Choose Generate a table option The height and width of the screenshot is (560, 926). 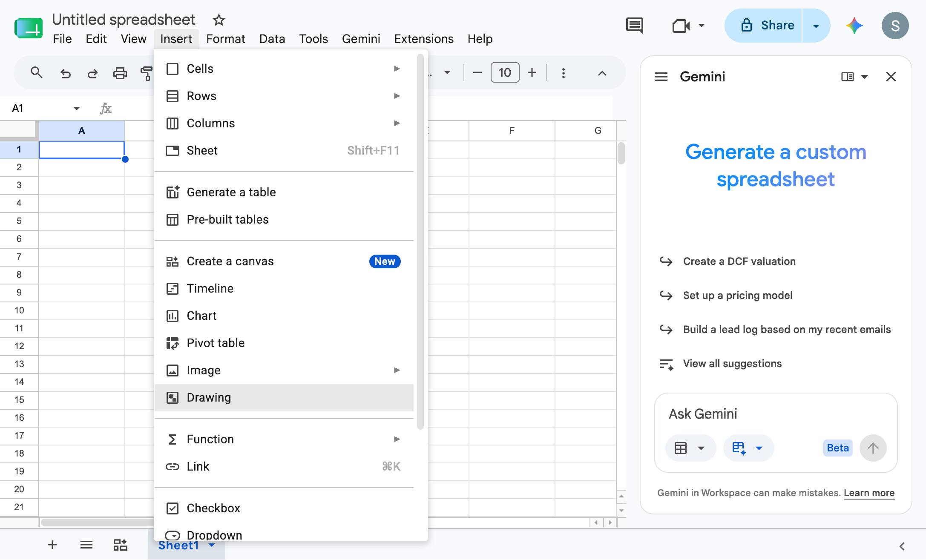coord(284,192)
